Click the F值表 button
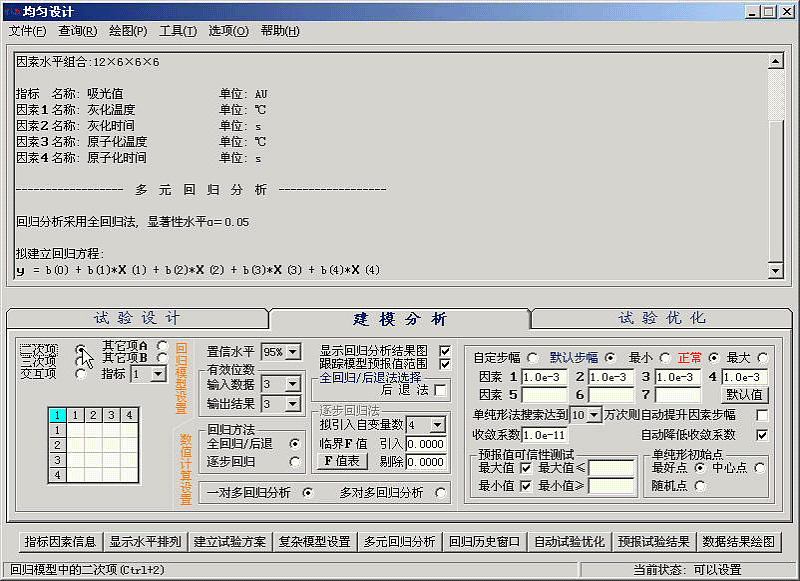The image size is (800, 581). click(x=343, y=461)
